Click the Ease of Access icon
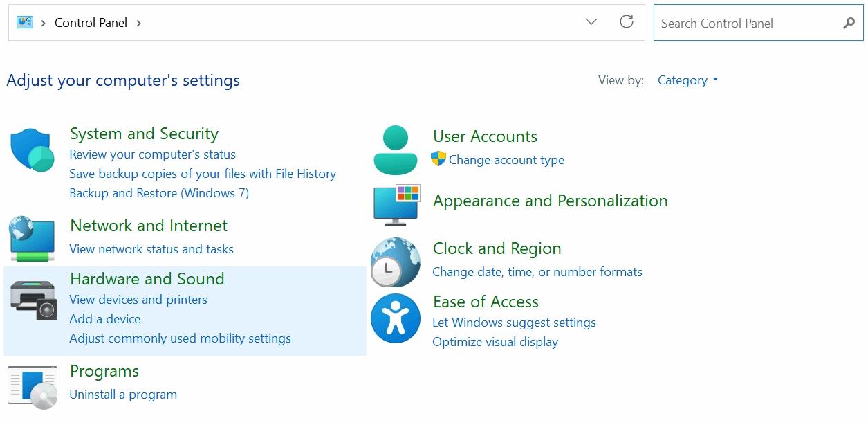Screen dimensions: 868x425 396,318
